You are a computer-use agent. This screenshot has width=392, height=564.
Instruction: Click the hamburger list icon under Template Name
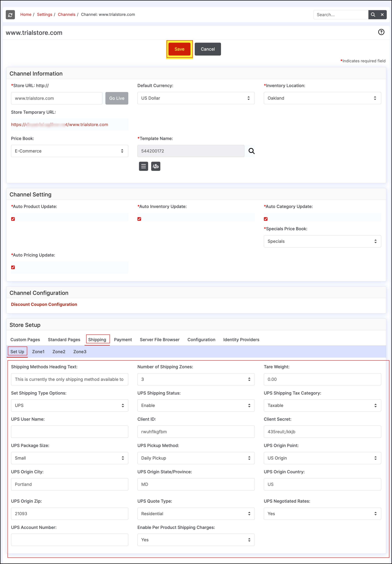[x=143, y=166]
